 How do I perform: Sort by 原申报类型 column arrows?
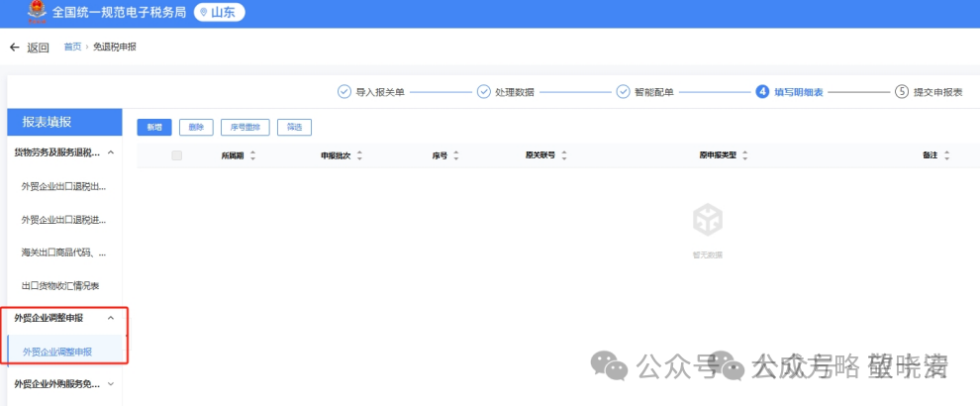(745, 155)
